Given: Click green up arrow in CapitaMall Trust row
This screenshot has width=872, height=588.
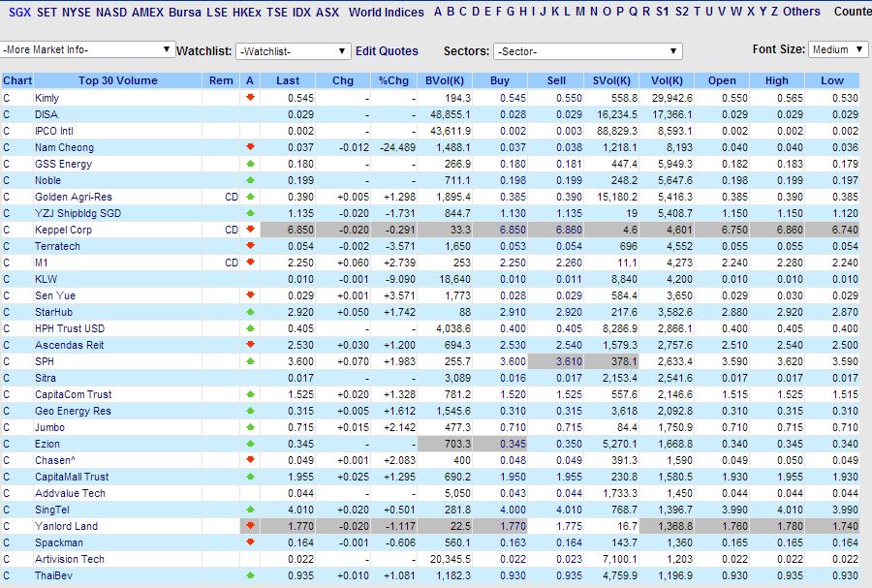Looking at the screenshot, I should [x=250, y=477].
